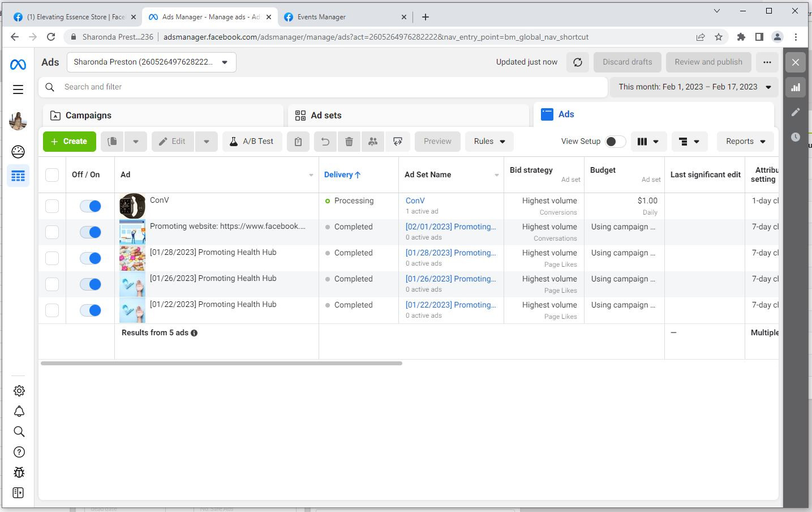Screen dimensions: 812x512
Task: Switch to Events Manager browser tab
Action: [344, 17]
